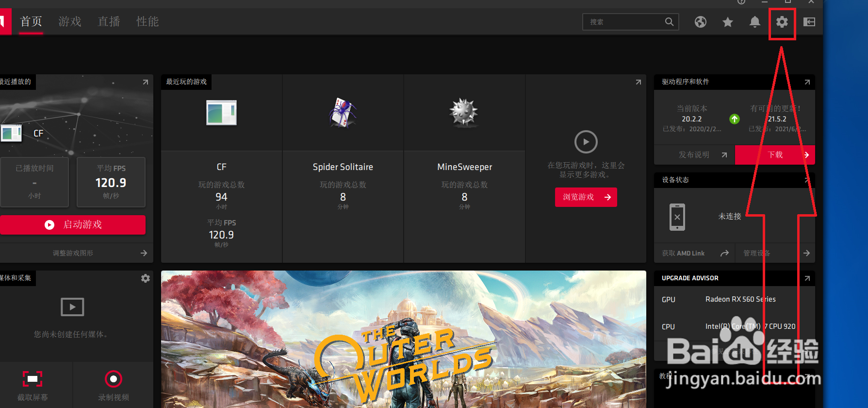Click the 下载 download button

(x=775, y=154)
